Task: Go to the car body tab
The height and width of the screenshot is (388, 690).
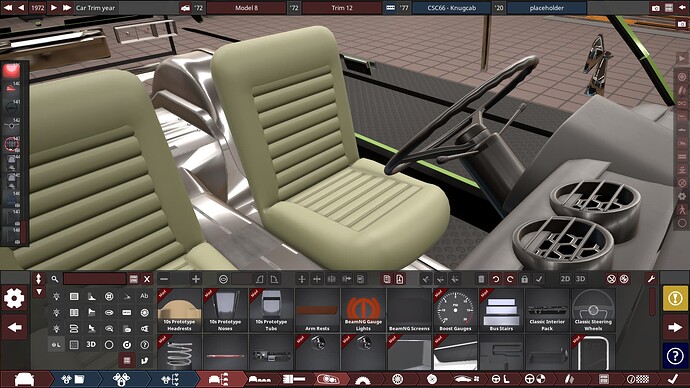Action: (25, 379)
